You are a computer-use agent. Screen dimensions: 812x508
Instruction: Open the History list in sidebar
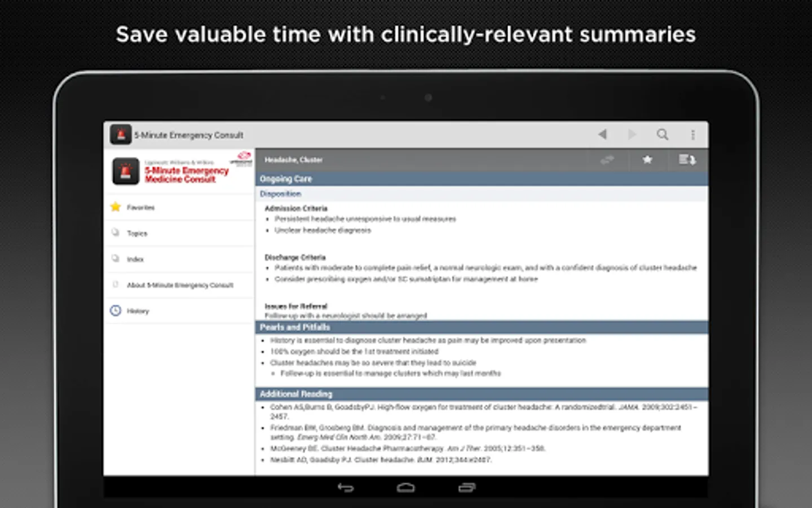tap(179, 311)
